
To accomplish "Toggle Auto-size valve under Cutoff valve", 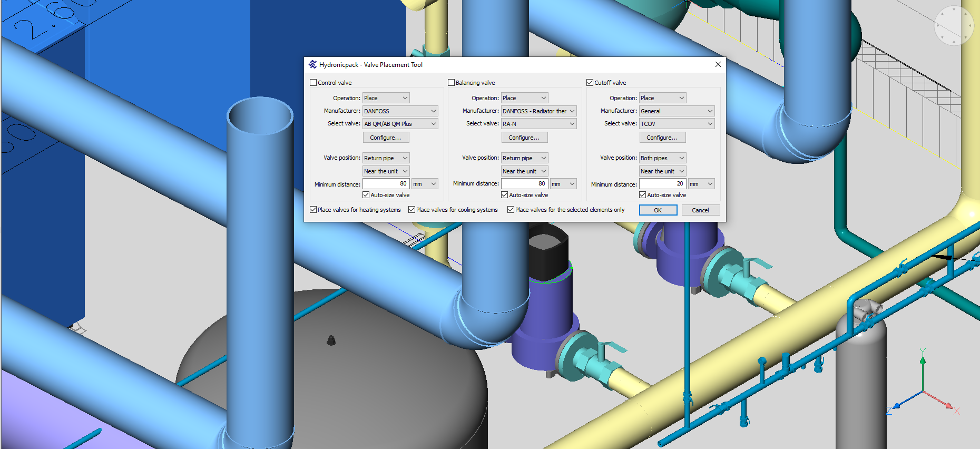I will (x=643, y=195).
